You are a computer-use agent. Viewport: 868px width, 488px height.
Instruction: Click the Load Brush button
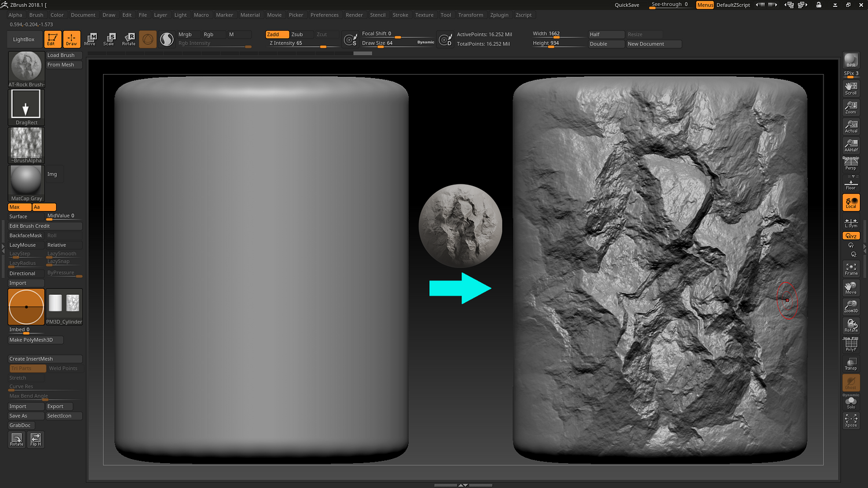click(x=64, y=56)
